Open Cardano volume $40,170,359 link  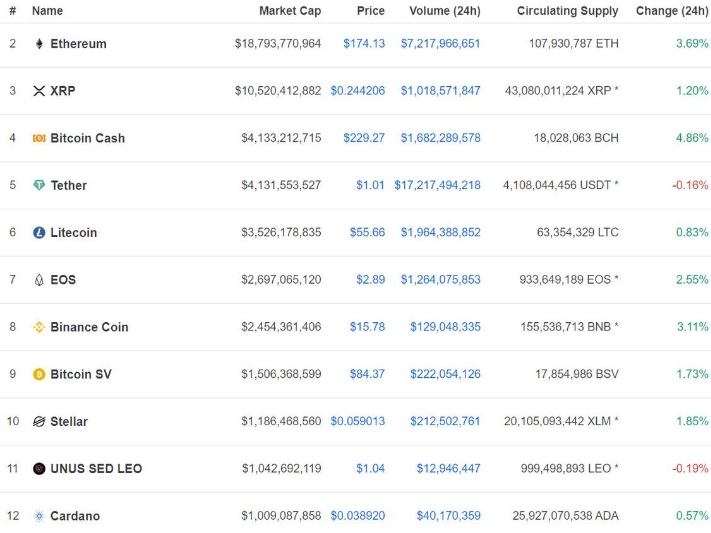point(448,516)
